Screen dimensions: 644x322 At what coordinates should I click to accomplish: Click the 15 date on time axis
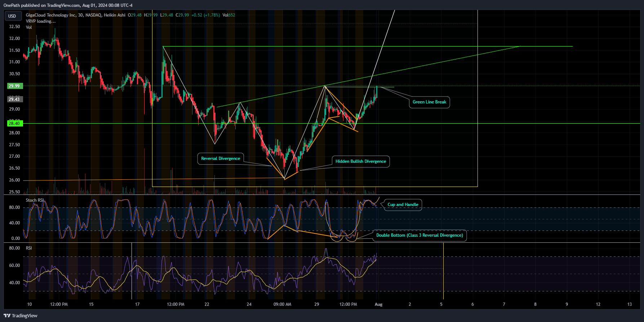coord(91,304)
